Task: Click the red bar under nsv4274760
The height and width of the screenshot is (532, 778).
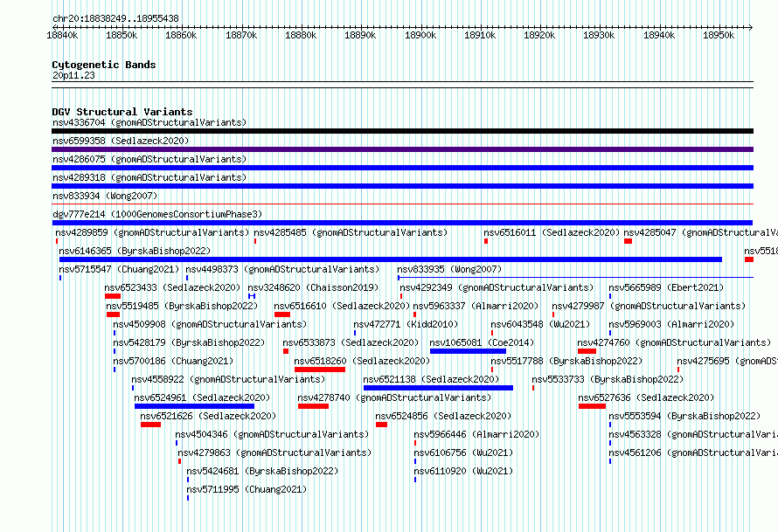Action: click(587, 351)
